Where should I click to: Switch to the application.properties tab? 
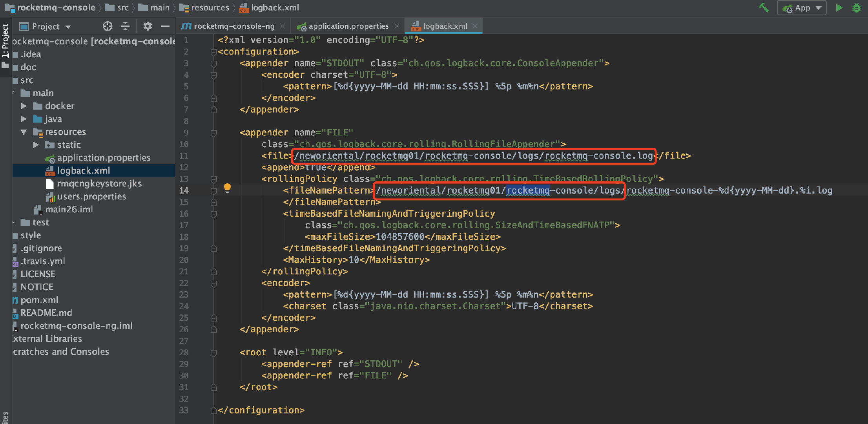pyautogui.click(x=348, y=26)
